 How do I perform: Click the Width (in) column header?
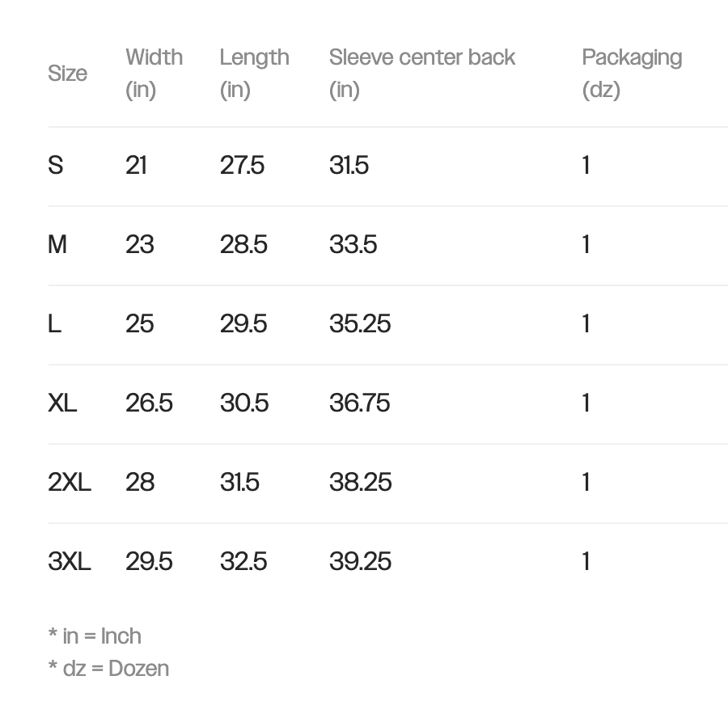click(154, 73)
